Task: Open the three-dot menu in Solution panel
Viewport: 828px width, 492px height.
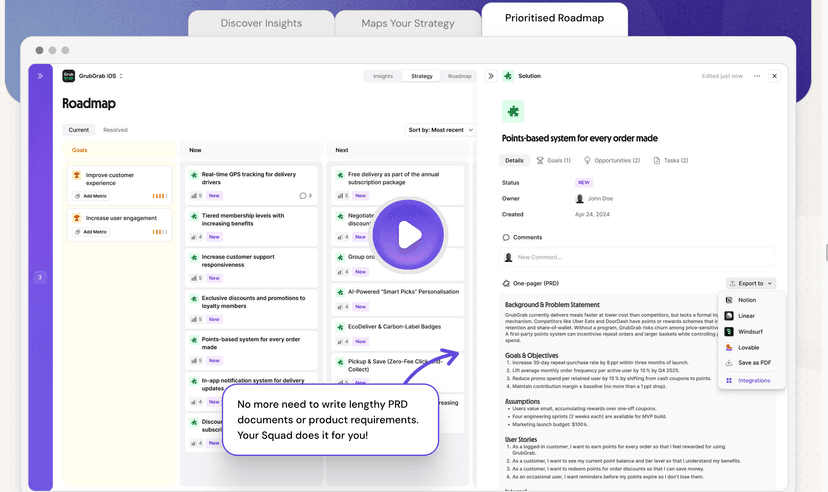Action: pyautogui.click(x=757, y=76)
